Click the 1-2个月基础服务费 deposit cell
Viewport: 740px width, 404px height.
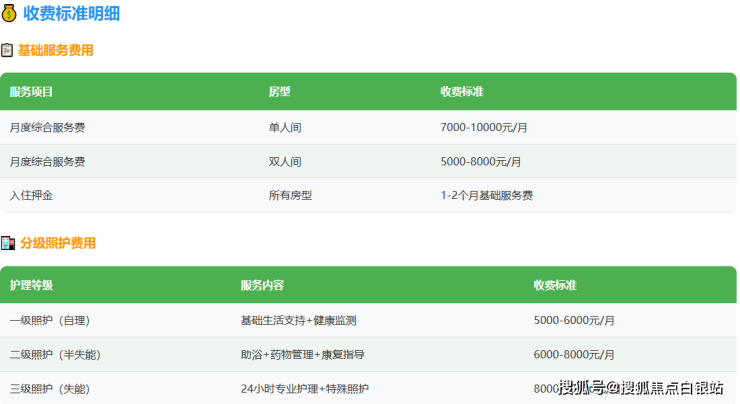[x=486, y=195]
